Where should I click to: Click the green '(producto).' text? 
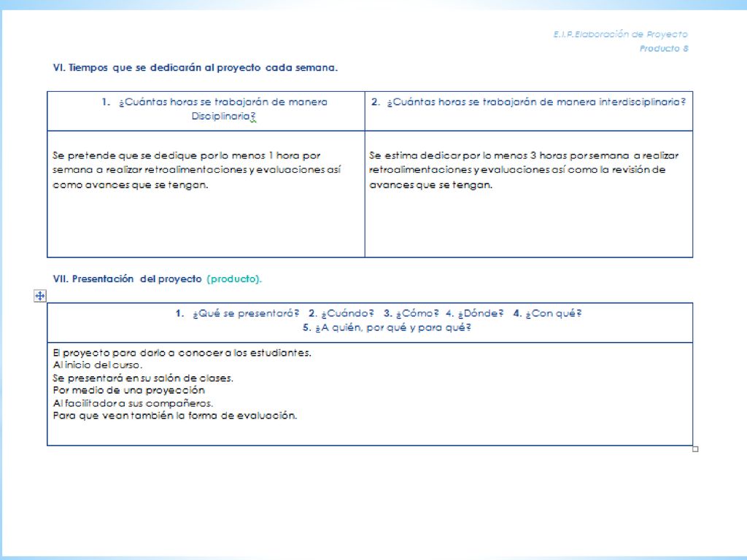click(x=234, y=279)
